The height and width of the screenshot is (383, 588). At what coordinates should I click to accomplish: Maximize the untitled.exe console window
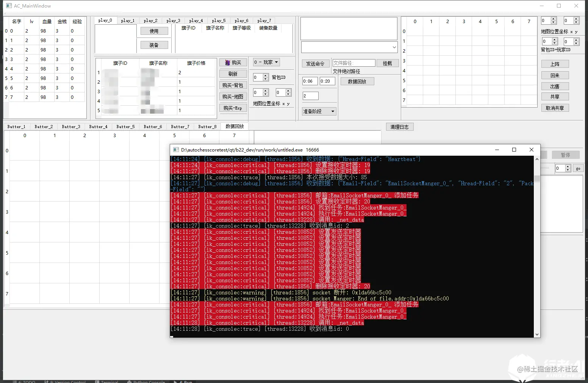point(514,150)
